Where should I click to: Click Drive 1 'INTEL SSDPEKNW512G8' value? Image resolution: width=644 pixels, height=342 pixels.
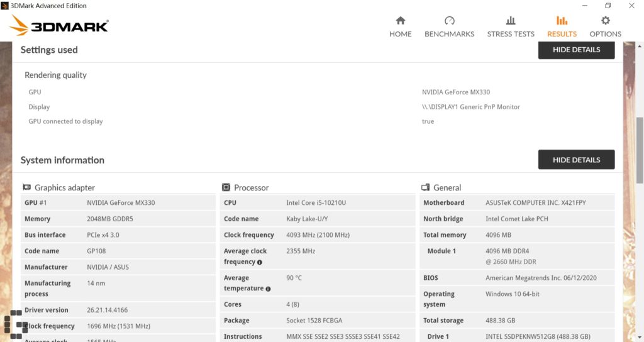(538, 336)
